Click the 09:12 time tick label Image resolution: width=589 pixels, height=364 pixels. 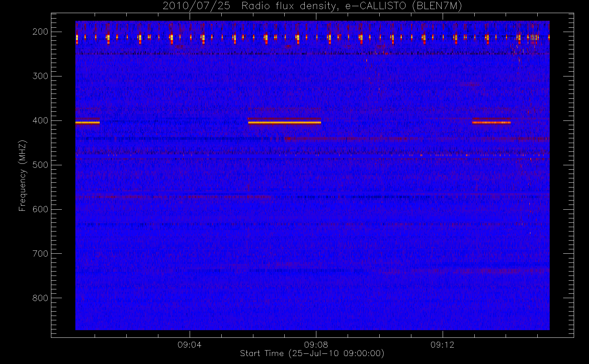pos(442,345)
